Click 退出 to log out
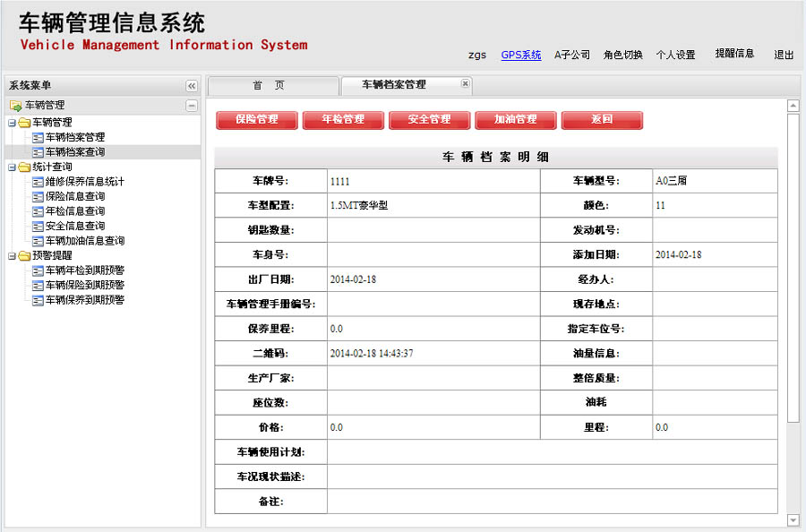 pyautogui.click(x=784, y=55)
